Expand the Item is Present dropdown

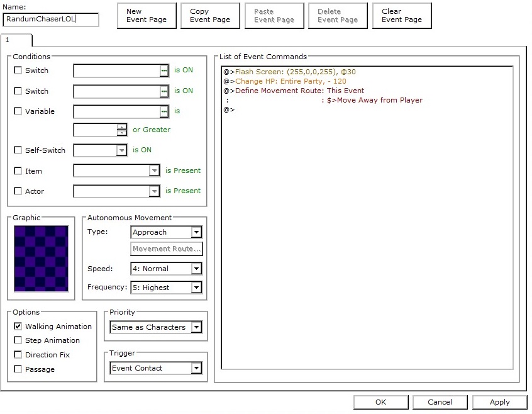(x=154, y=171)
